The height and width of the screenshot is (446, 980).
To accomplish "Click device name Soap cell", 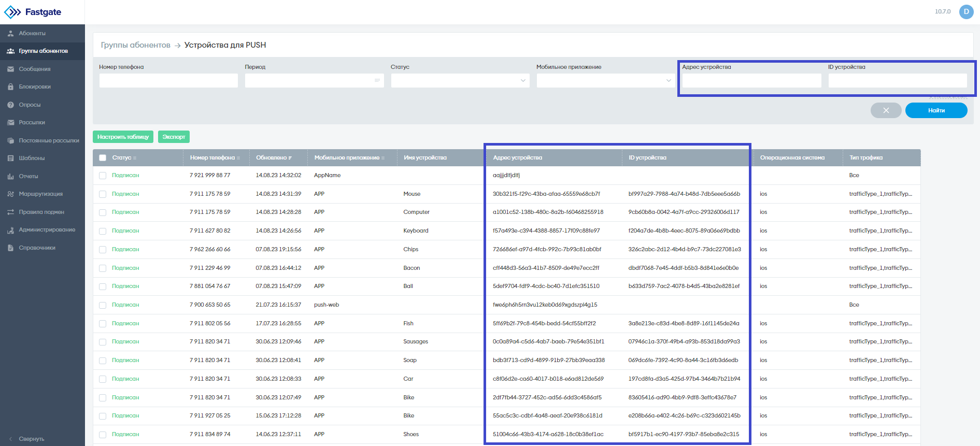I will (410, 361).
